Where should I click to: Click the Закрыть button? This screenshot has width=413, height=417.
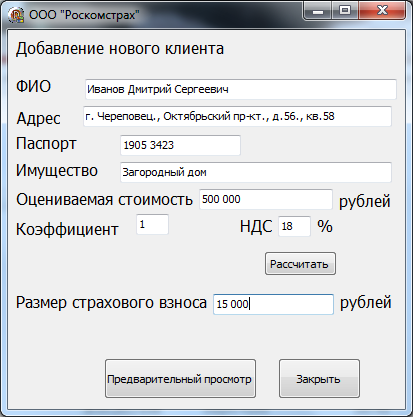[x=319, y=379]
